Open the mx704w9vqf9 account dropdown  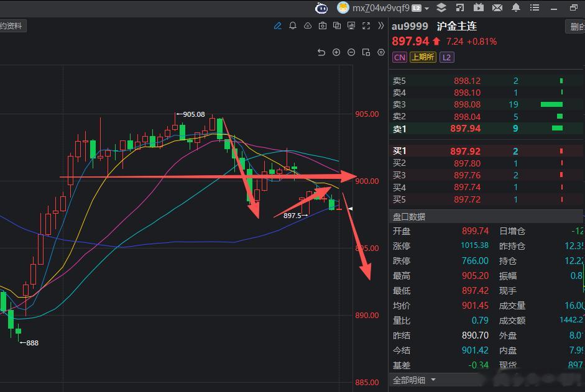click(383, 8)
